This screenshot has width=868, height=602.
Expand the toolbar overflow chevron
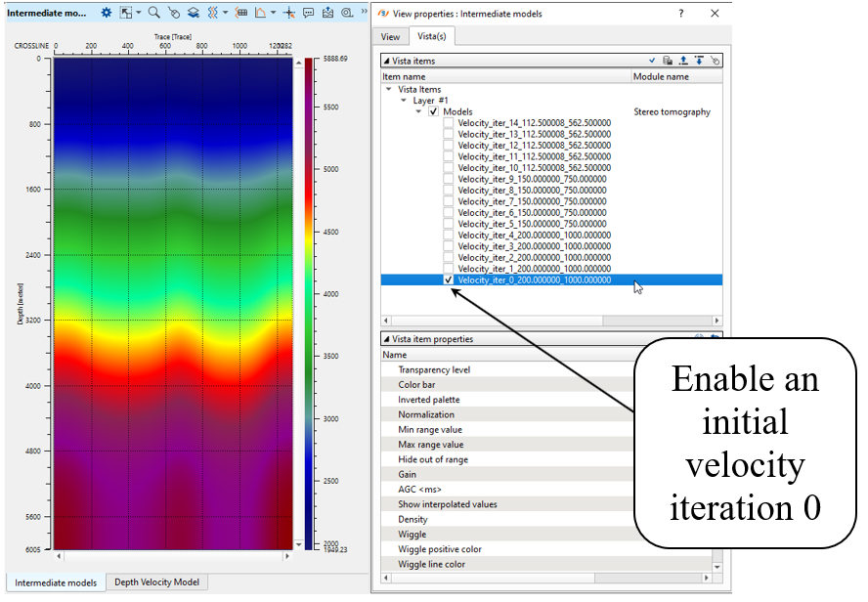coord(365,14)
